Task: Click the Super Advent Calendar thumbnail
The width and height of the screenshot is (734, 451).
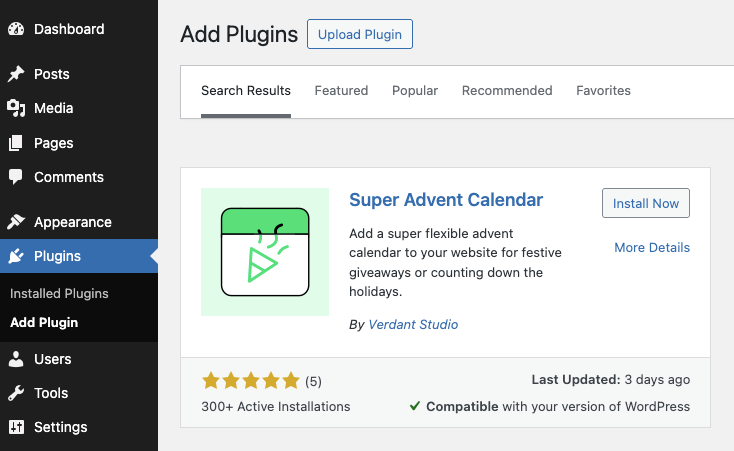Action: (265, 252)
